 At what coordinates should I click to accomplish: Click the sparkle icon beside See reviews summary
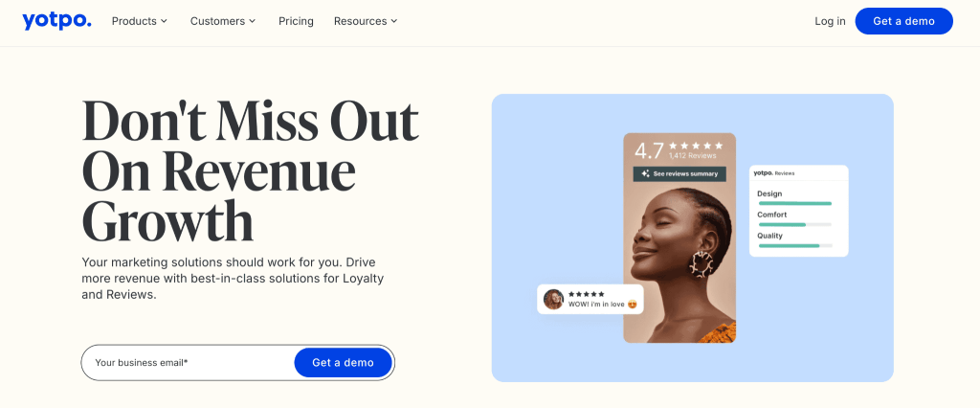click(646, 174)
